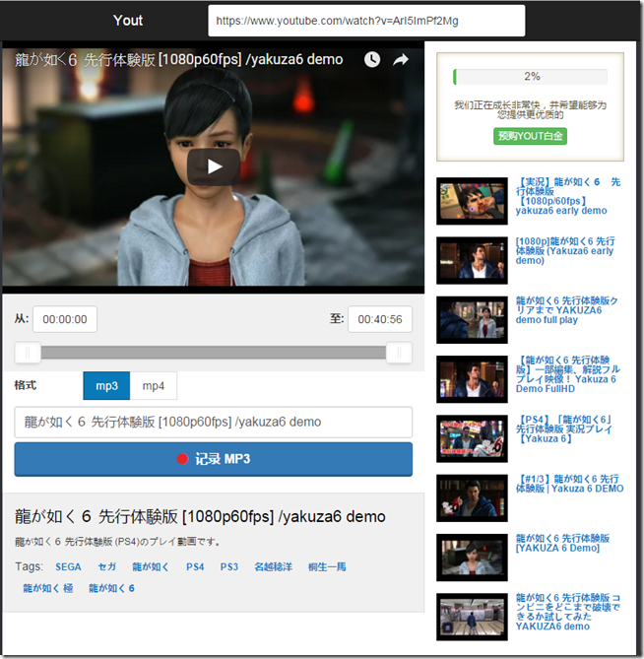Click the 龍が如く 極 tag
The image size is (644, 659).
48,588
